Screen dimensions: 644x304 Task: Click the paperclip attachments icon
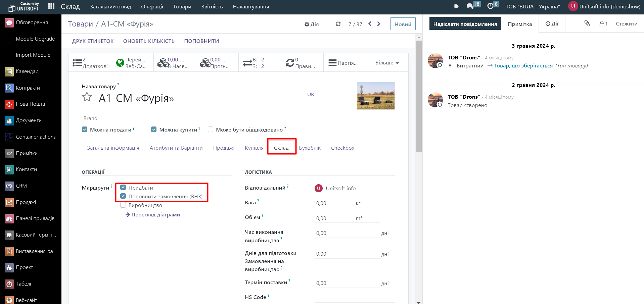[x=587, y=23]
